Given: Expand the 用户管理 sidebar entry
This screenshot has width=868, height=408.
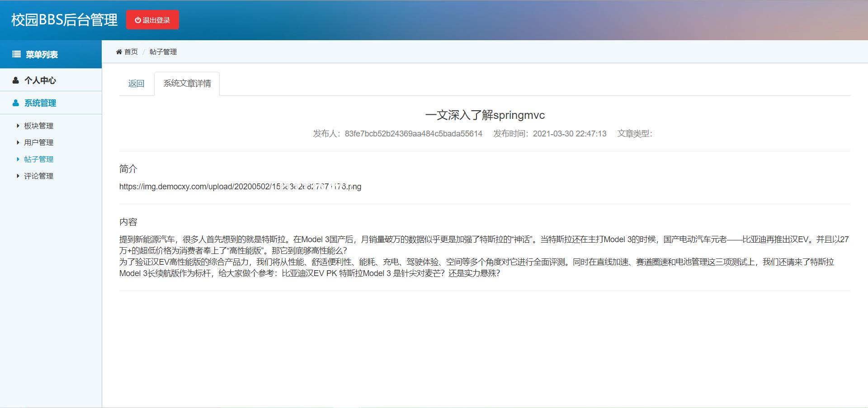Looking at the screenshot, I should click(38, 142).
